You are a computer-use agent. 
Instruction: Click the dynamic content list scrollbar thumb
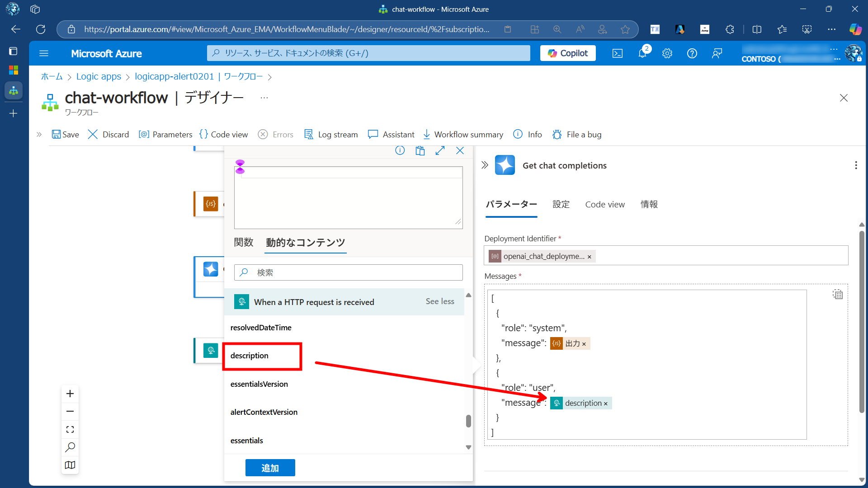pos(468,421)
